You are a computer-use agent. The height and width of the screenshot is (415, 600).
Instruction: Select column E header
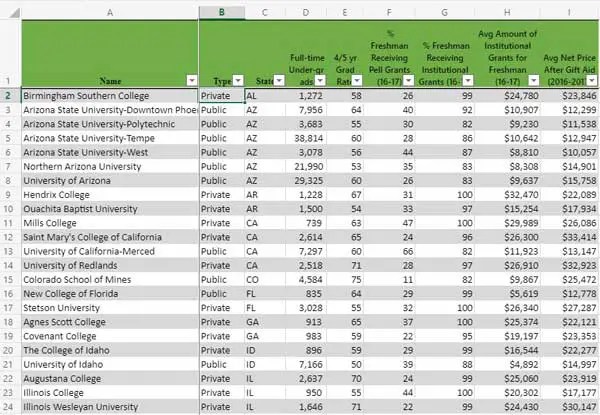345,13
